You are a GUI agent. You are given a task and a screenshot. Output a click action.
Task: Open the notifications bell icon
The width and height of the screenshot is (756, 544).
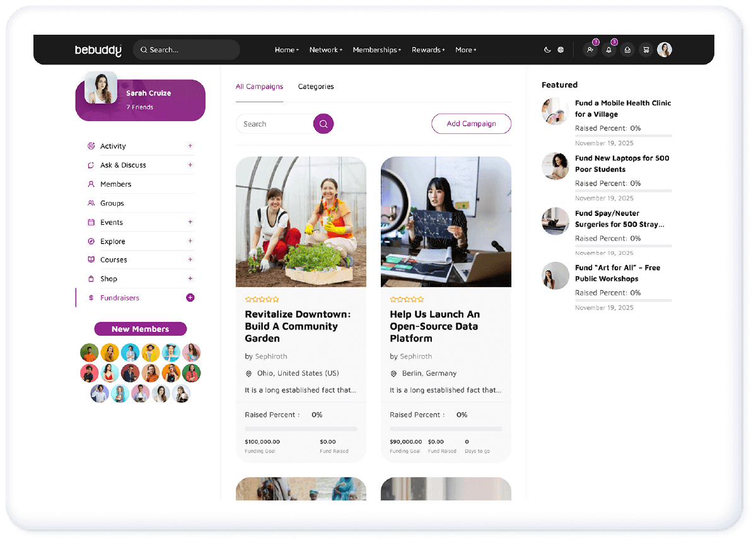pos(609,50)
